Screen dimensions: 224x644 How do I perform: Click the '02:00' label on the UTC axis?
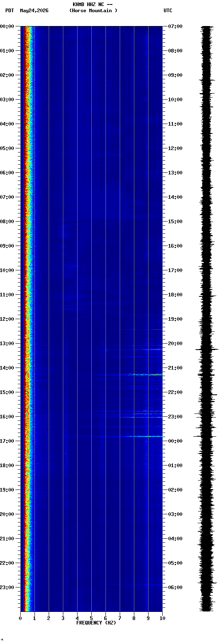tap(175, 490)
